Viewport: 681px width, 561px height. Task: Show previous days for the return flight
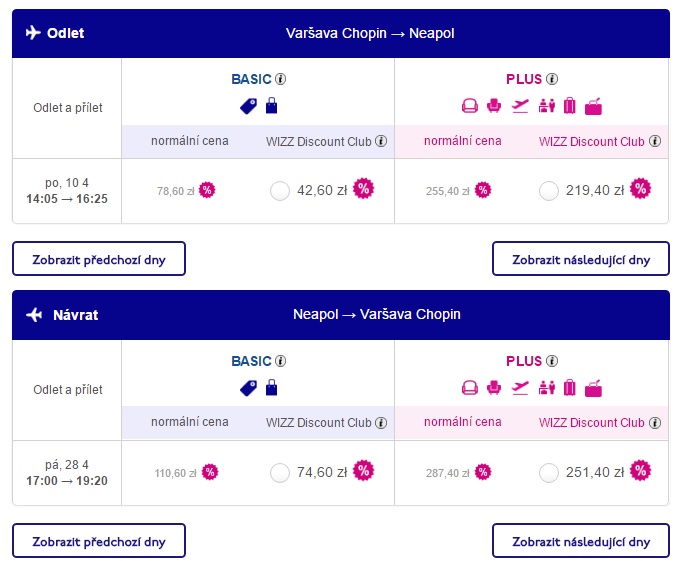(99, 541)
